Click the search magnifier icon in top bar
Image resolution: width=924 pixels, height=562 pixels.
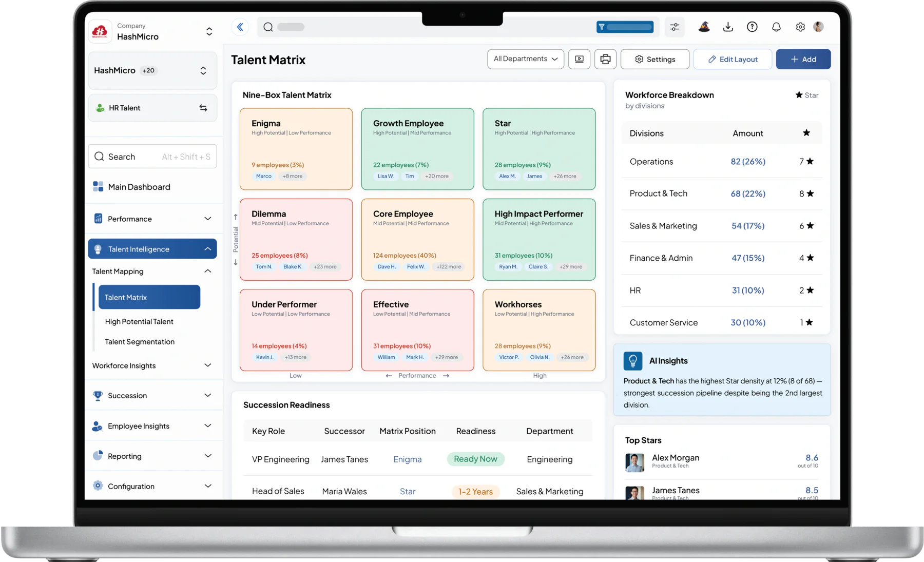(x=268, y=27)
